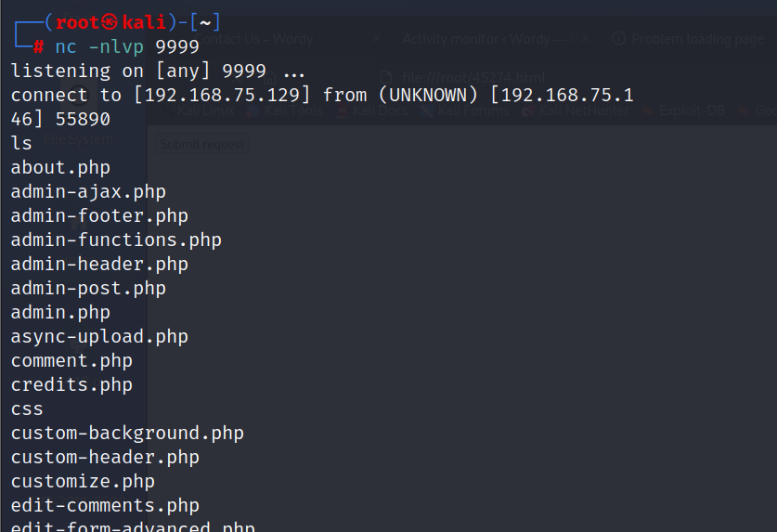Close the Contact Us – Wordy tab

point(378,39)
